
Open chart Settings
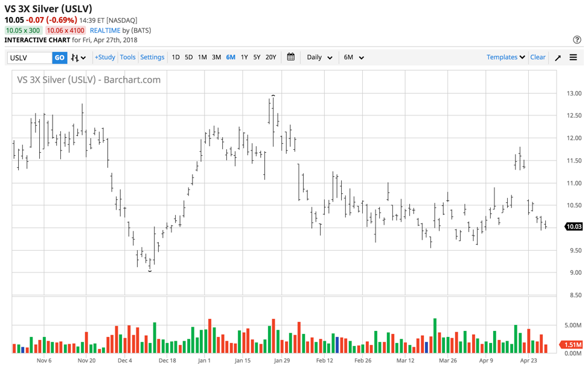152,57
